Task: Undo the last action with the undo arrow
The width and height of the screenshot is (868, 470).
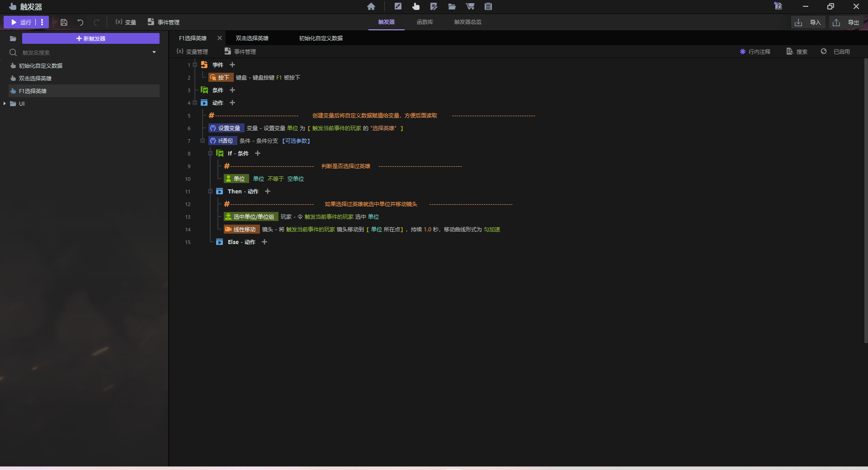Action: (80, 22)
